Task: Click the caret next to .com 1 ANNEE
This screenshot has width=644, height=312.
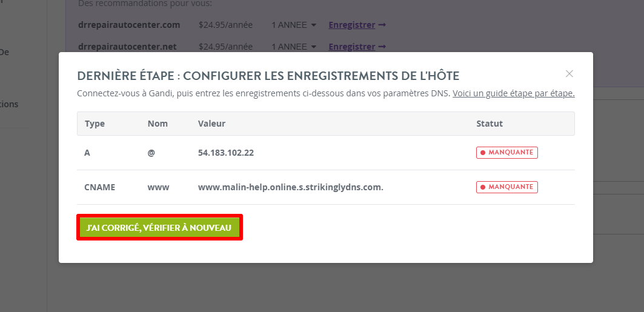Action: (x=314, y=25)
